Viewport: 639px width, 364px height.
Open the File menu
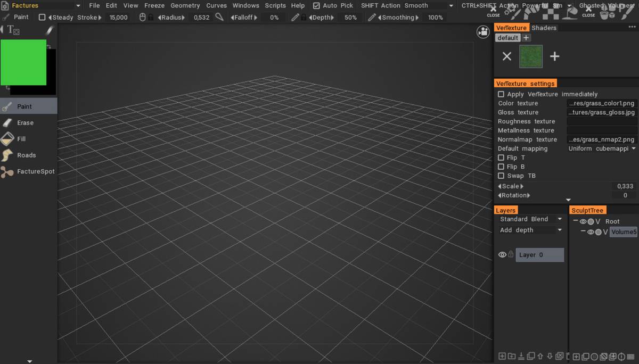[94, 5]
